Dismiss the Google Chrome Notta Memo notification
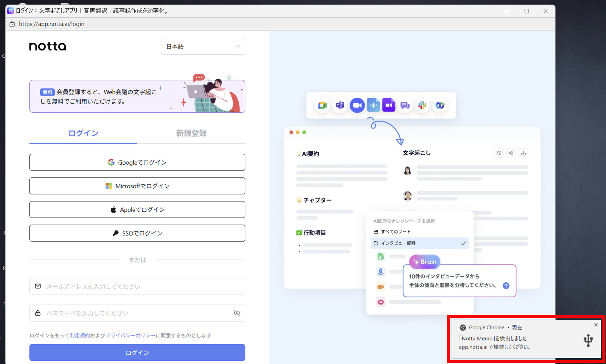This screenshot has width=606, height=364. [x=596, y=325]
